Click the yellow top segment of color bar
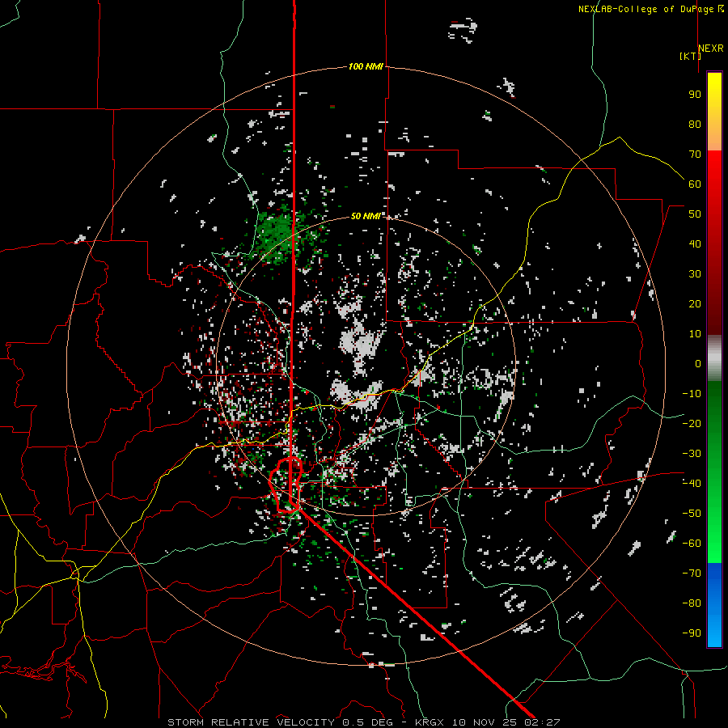Screen dimensions: 728x728 tap(714, 112)
